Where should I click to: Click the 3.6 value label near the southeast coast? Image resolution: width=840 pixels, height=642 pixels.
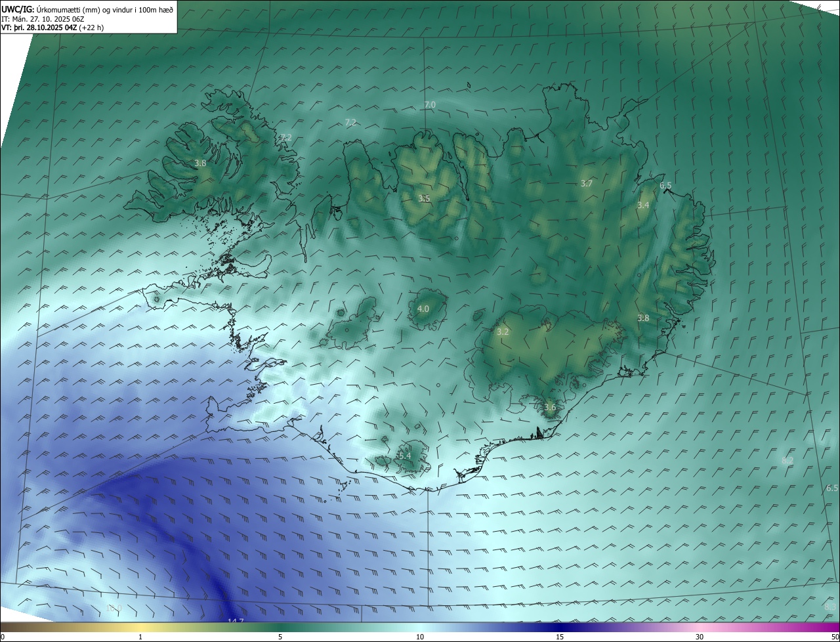pyautogui.click(x=550, y=408)
